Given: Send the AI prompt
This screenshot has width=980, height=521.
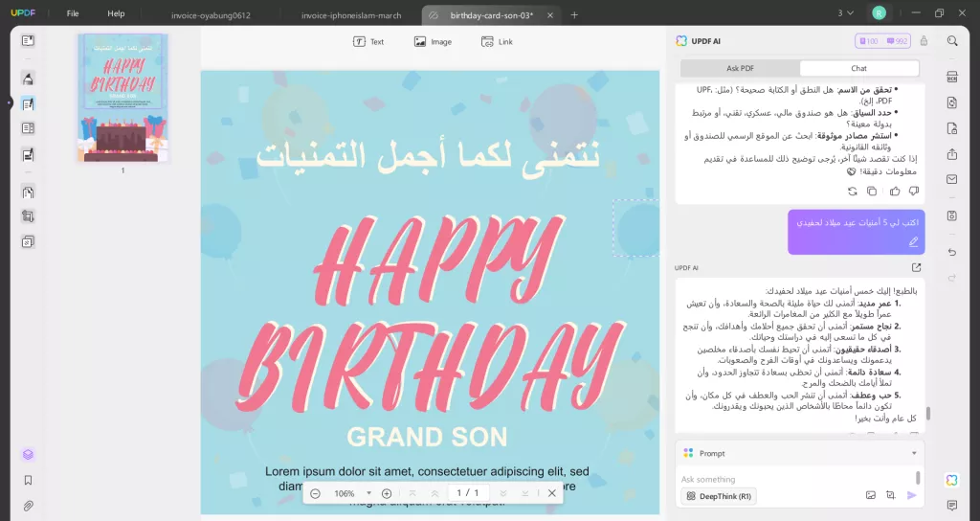Looking at the screenshot, I should 912,495.
